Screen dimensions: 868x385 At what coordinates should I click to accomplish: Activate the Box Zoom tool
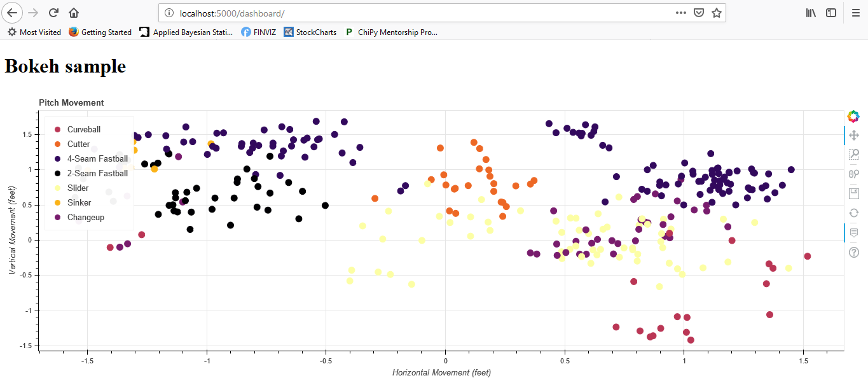point(854,154)
